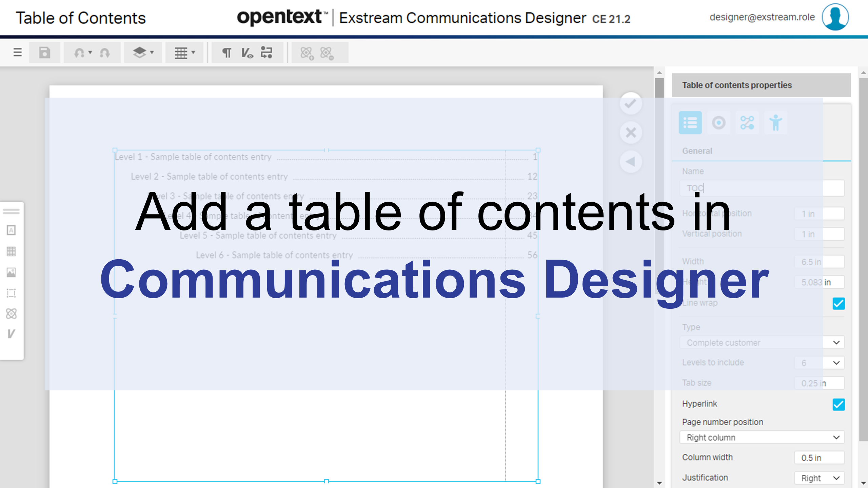868x488 pixels.
Task: Click the remove rule atom-minus icon
Action: point(327,53)
